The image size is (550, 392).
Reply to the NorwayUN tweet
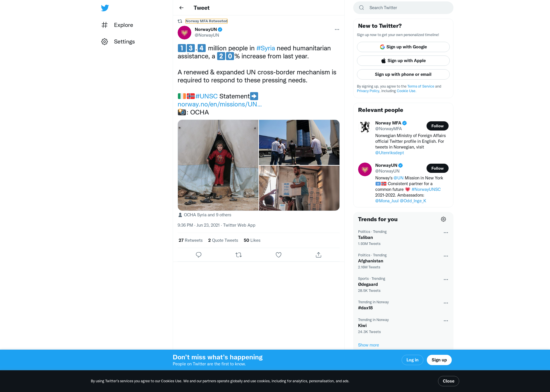199,255
